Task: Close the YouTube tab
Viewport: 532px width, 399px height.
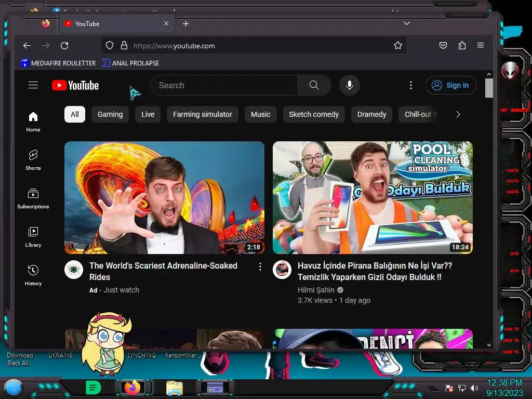Action: (166, 23)
